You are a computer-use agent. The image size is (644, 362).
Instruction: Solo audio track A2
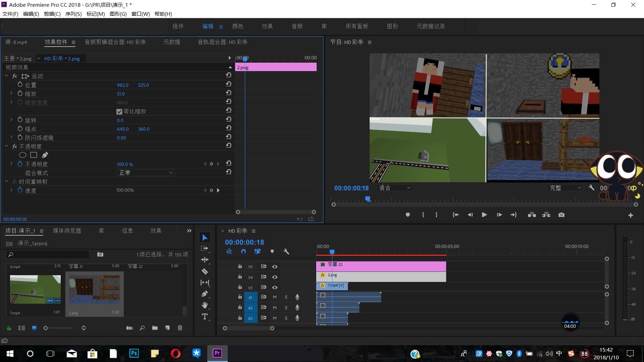tap(286, 308)
